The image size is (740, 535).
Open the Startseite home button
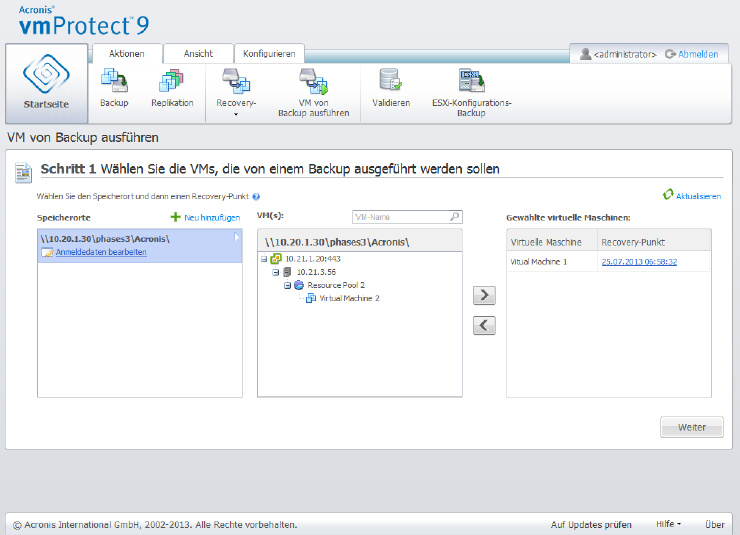(46, 84)
